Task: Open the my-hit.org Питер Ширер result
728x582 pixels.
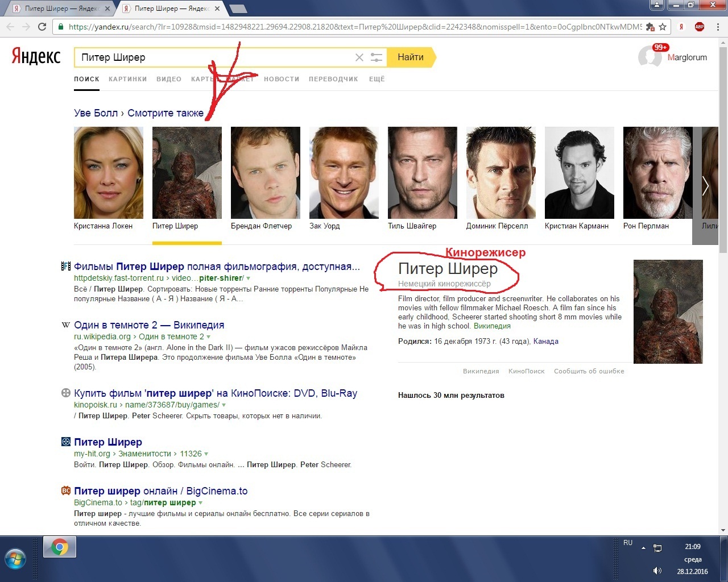Action: 108,442
